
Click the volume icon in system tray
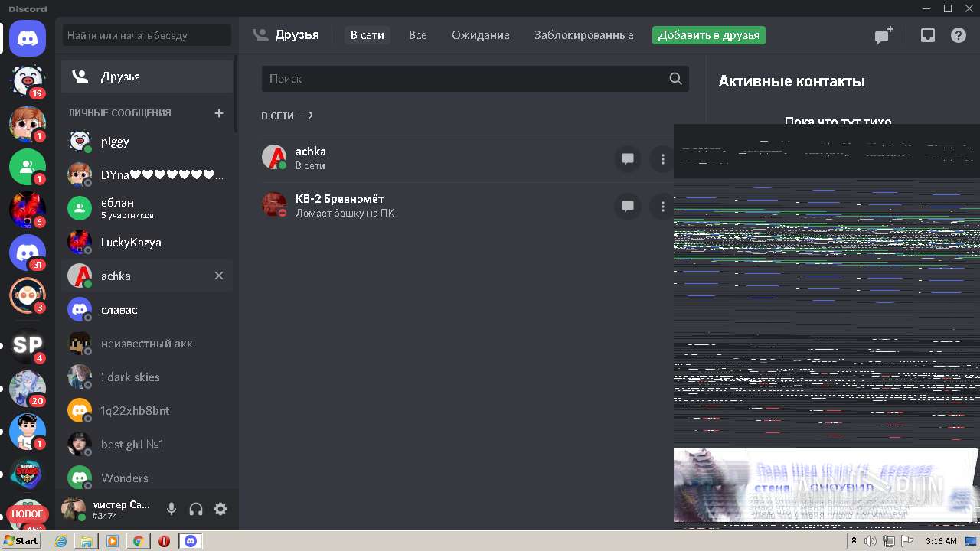(x=871, y=541)
